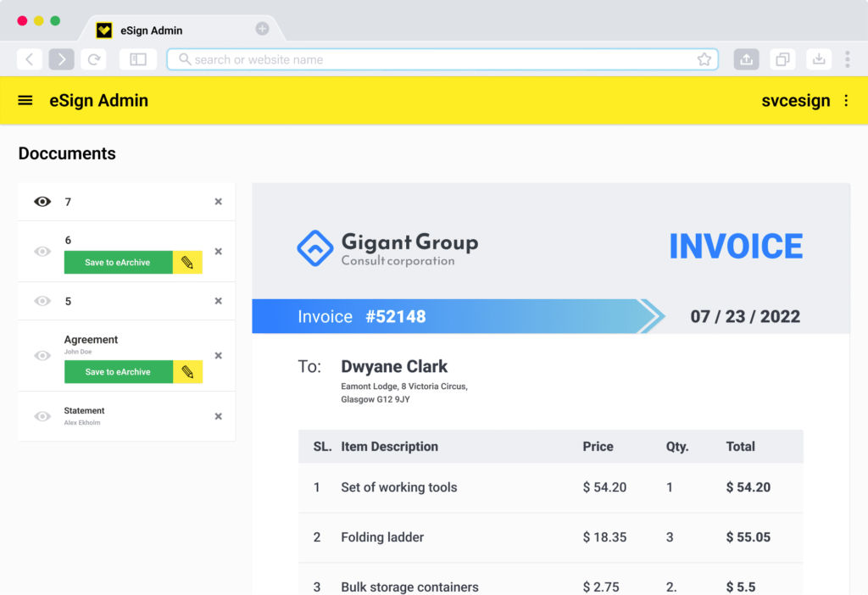Click invoice number #52148
Viewport: 868px width, 595px height.
tap(396, 317)
